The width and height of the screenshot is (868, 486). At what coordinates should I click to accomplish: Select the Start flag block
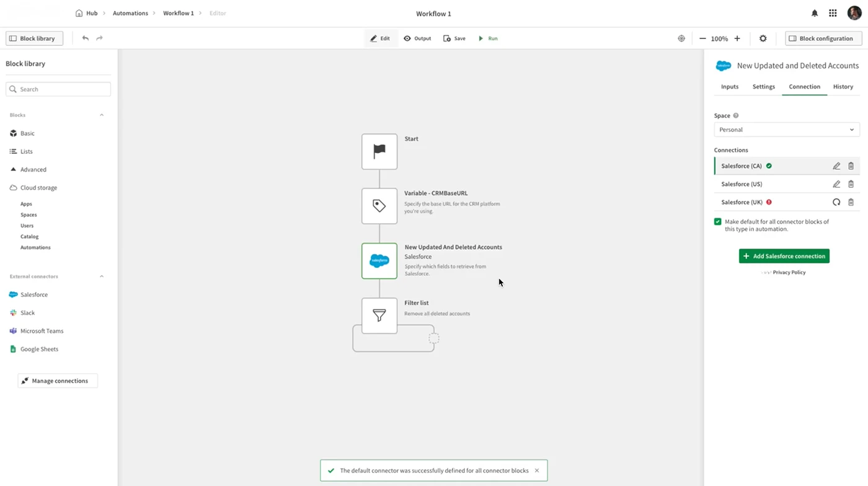379,151
